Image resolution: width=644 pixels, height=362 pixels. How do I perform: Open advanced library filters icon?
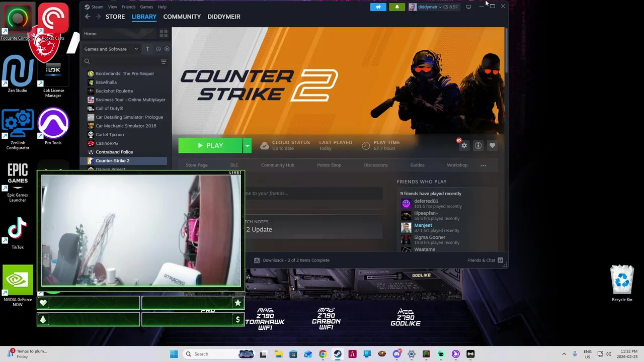click(x=164, y=61)
